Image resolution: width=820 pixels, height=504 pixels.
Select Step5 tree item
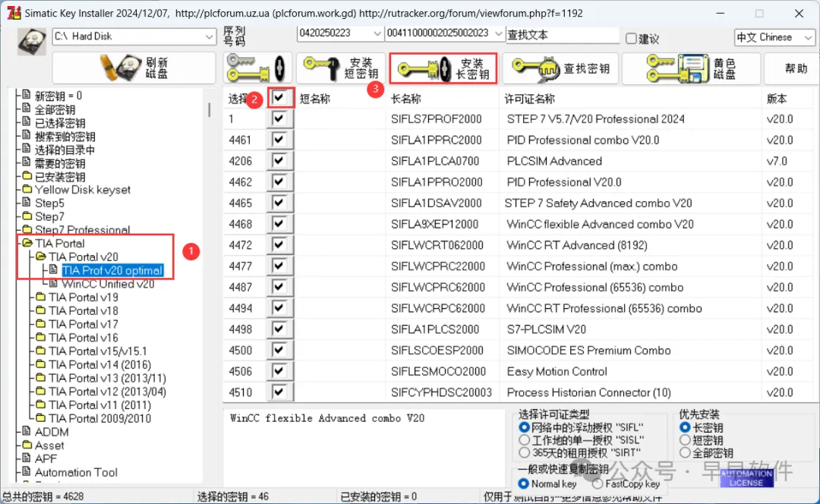coord(49,203)
